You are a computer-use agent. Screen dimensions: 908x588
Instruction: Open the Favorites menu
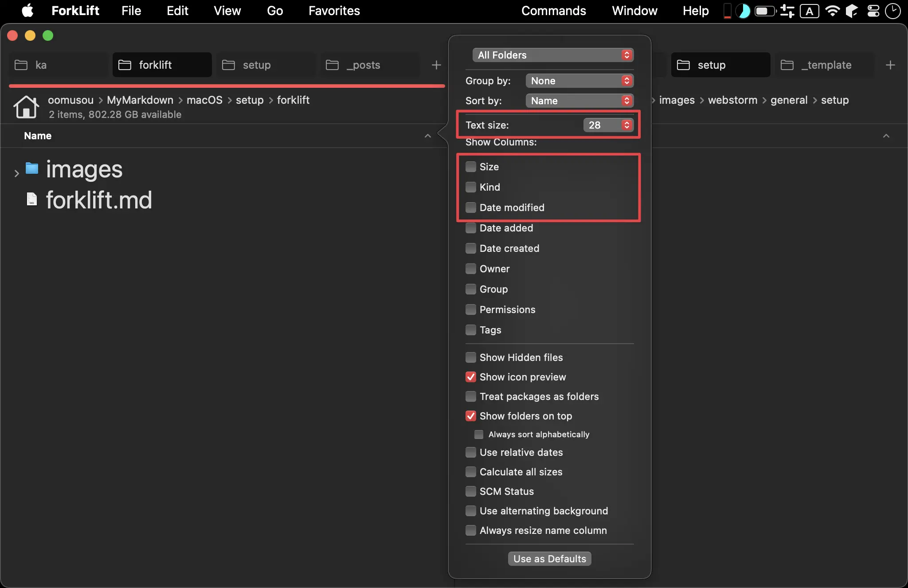pos(334,11)
